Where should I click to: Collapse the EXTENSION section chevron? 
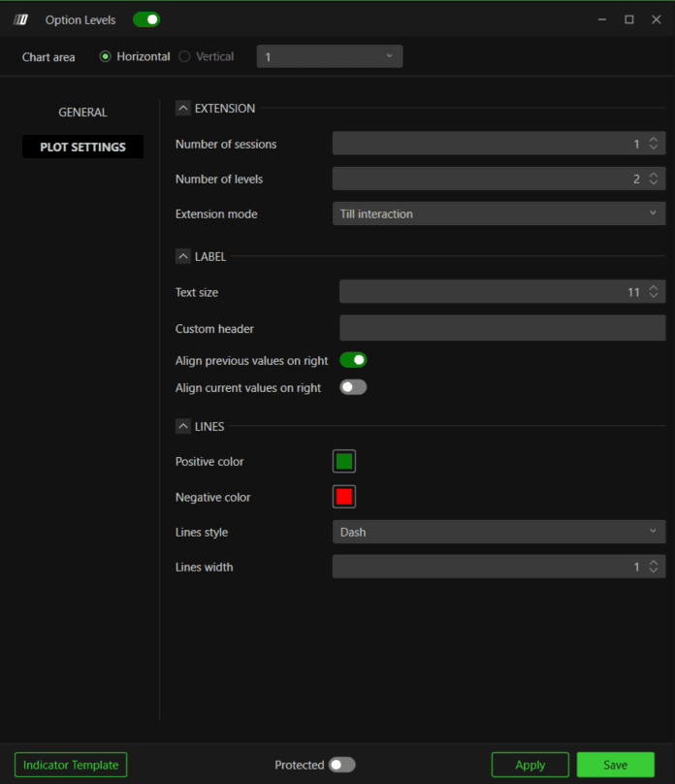point(183,108)
